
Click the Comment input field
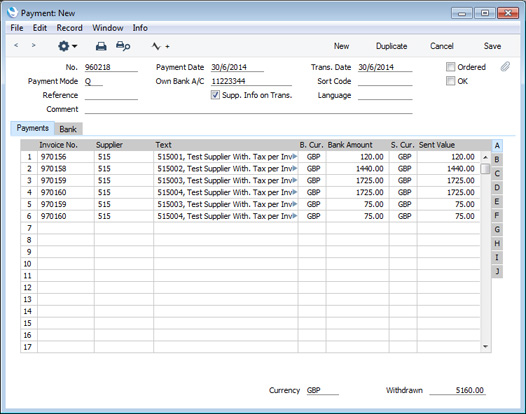pos(248,109)
